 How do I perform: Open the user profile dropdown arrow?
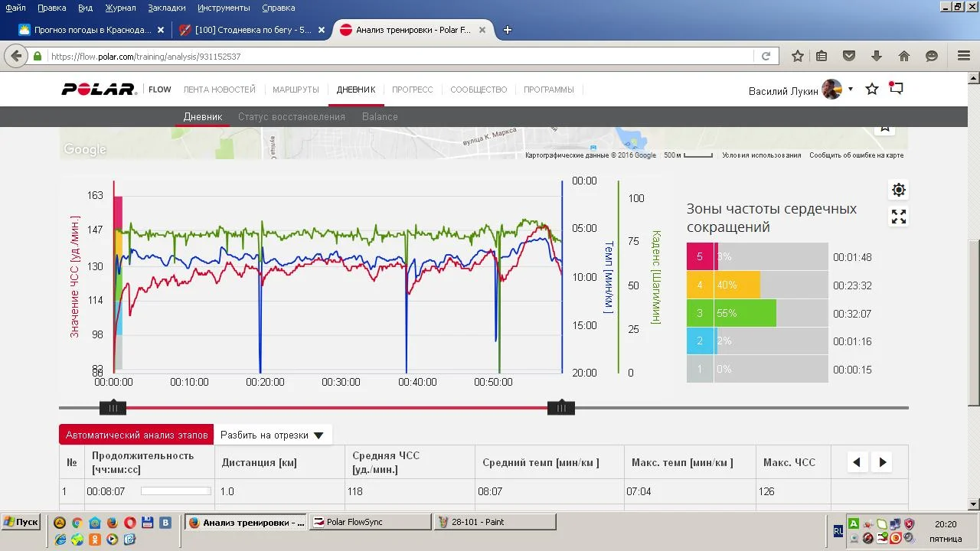pyautogui.click(x=850, y=90)
